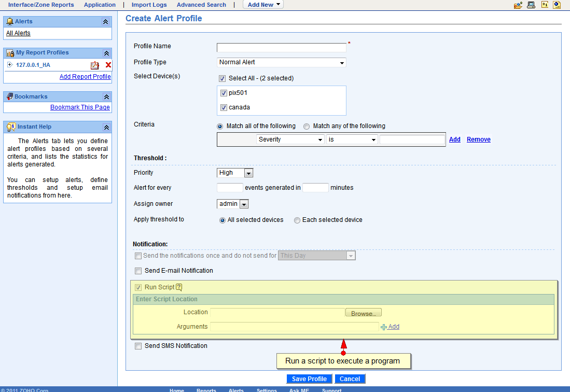Click the edit report icon beside 127.0.0.1_HA
Screen dimensions: 570x392
(95, 65)
